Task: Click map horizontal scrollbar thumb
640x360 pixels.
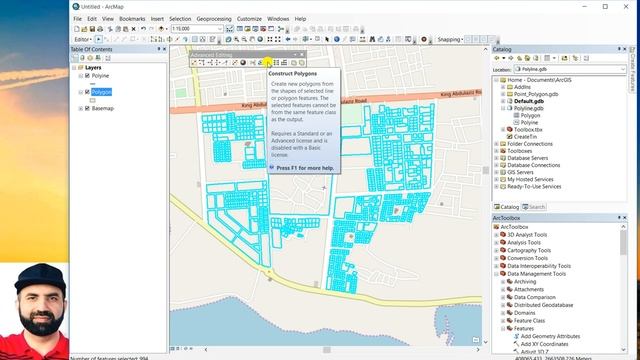Action: (x=327, y=350)
